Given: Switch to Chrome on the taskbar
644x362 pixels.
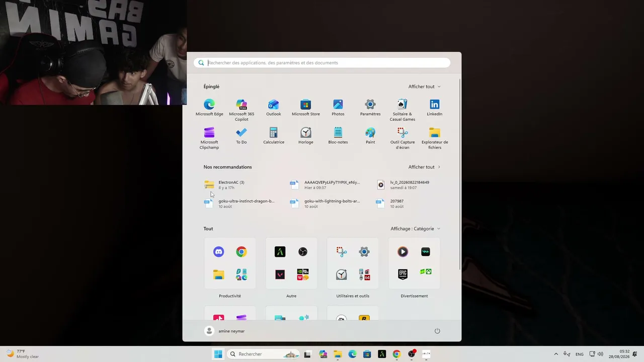Looking at the screenshot, I should 396,354.
